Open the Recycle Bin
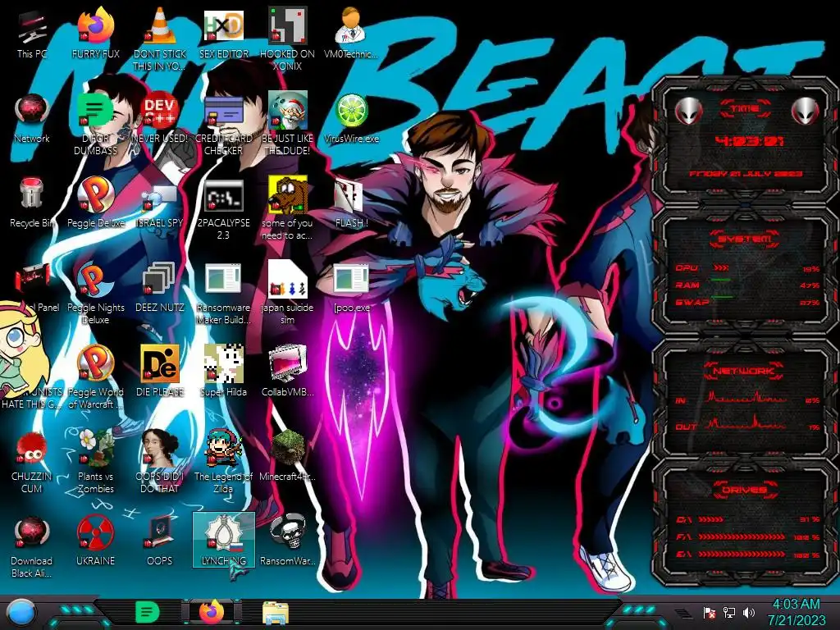The image size is (840, 630). (32, 203)
